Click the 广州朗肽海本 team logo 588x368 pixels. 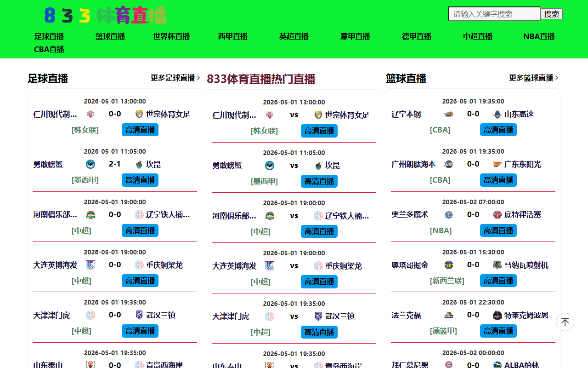[x=449, y=164]
